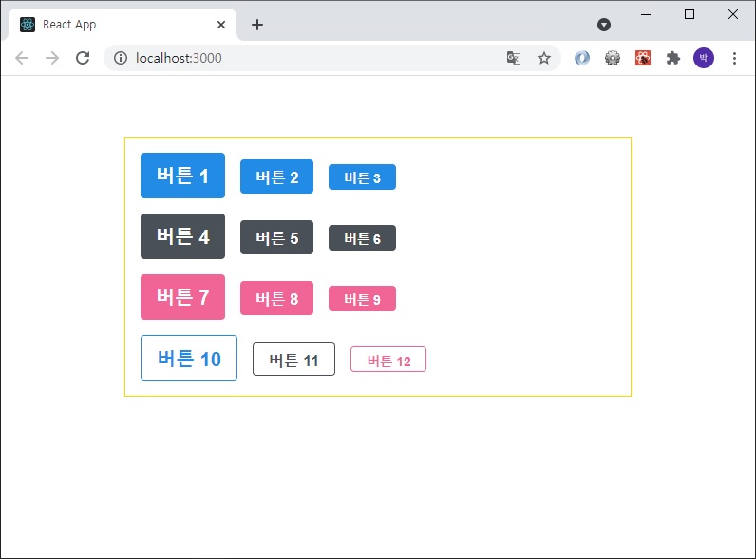This screenshot has width=756, height=559.
Task: Click the small blue 버튼 3 button
Action: [362, 177]
